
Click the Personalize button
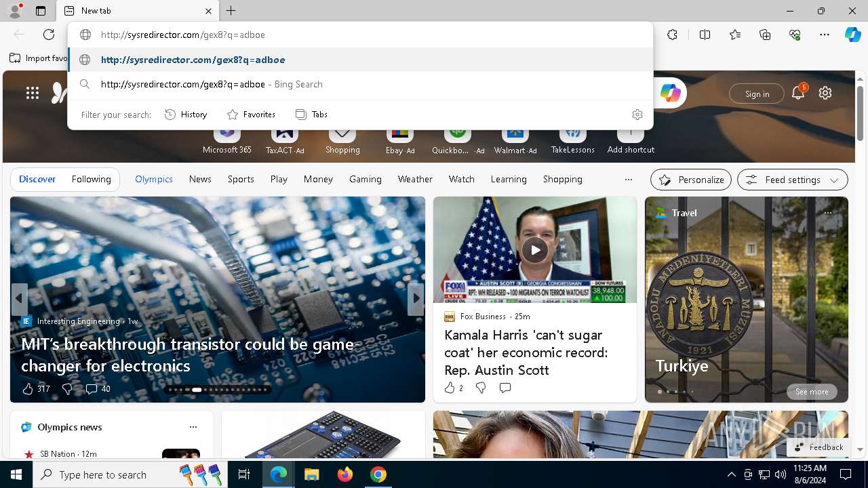690,180
